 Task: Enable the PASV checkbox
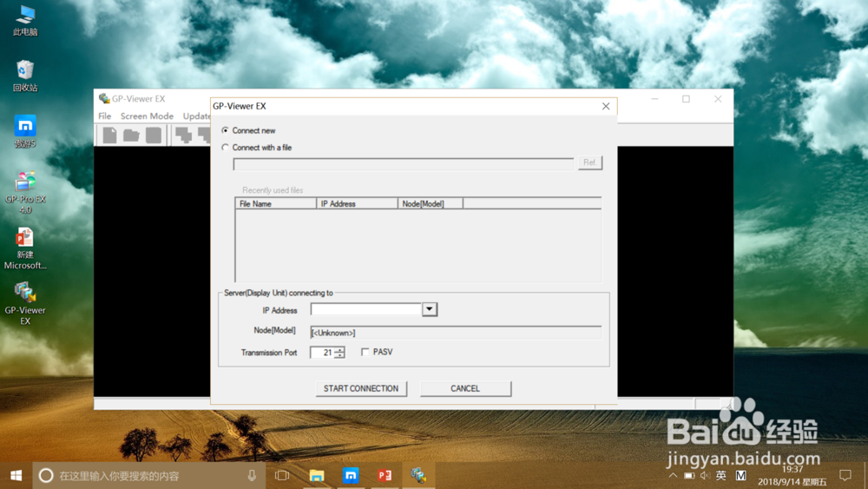point(365,353)
